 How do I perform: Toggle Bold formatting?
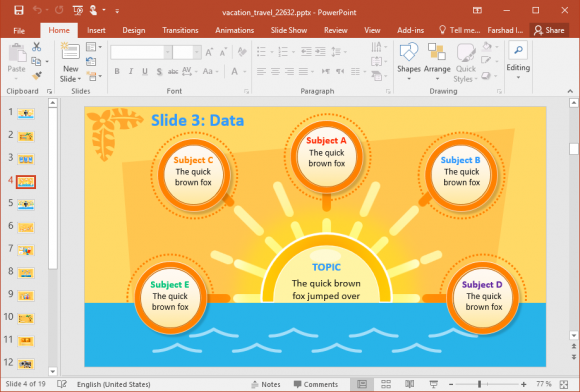click(x=117, y=71)
